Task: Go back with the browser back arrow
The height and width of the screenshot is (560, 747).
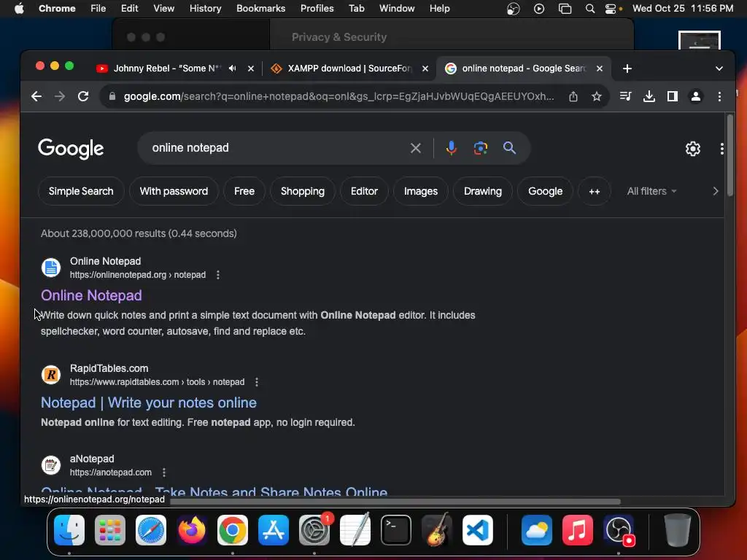Action: pyautogui.click(x=36, y=97)
